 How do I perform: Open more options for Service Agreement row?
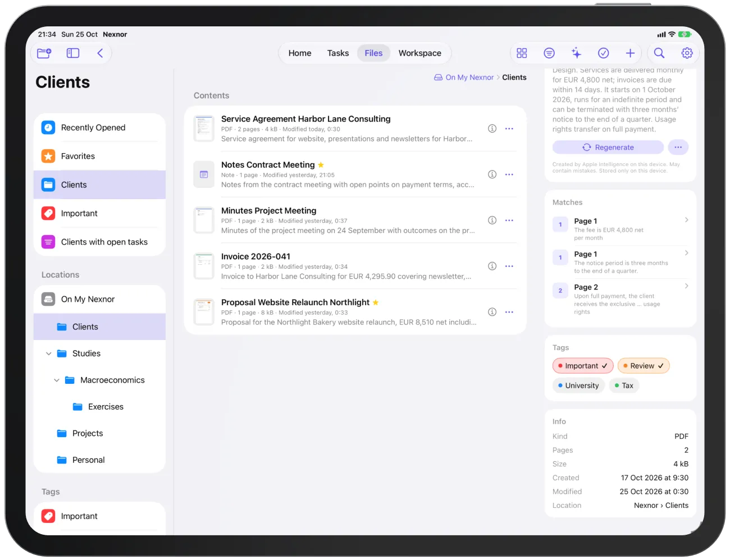[x=509, y=128]
